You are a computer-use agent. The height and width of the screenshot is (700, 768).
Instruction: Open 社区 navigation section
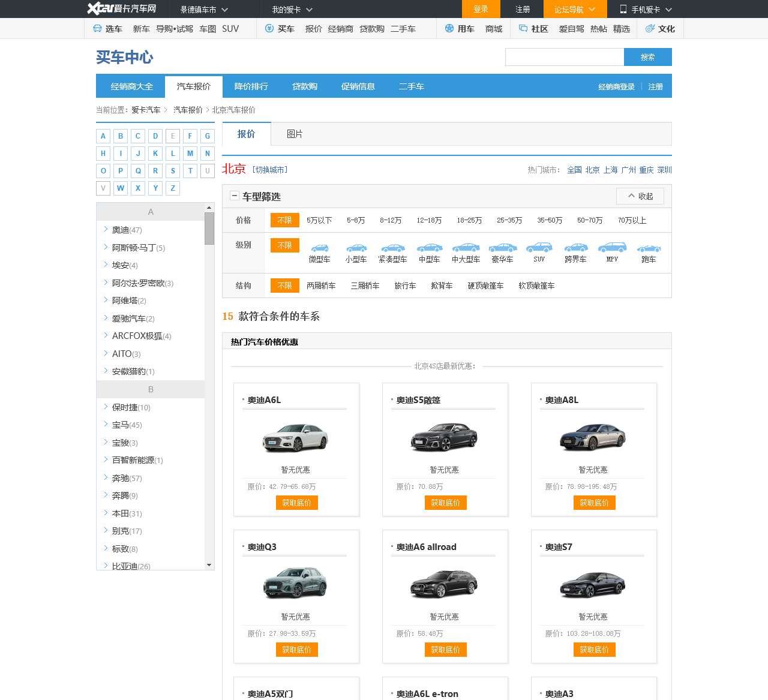(533, 29)
